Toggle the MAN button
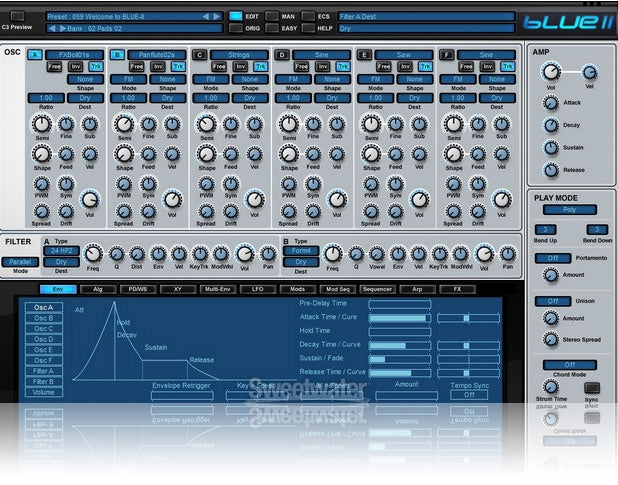The image size is (618, 485). (x=272, y=16)
